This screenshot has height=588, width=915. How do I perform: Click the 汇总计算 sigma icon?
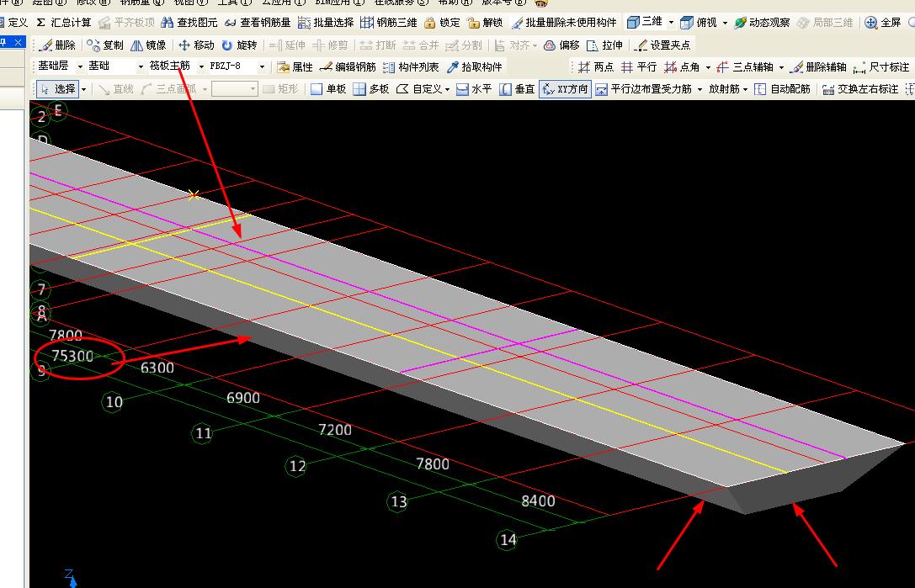coord(40,23)
